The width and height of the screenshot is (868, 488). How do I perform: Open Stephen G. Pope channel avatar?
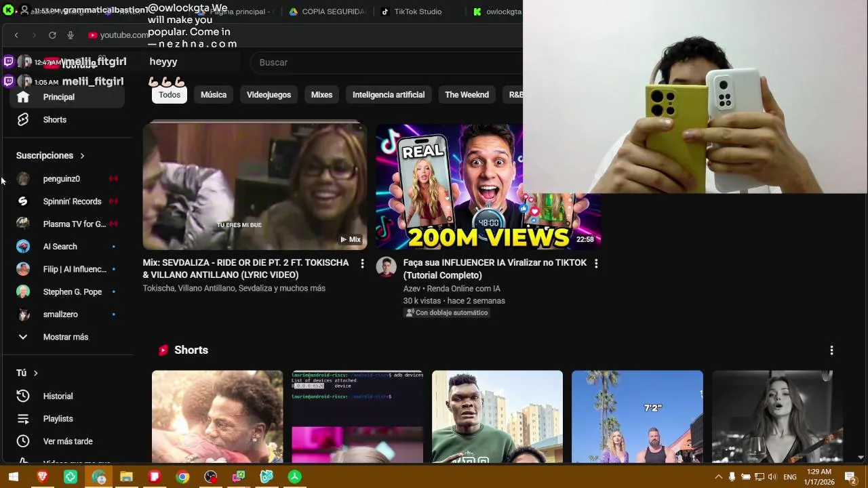23,291
